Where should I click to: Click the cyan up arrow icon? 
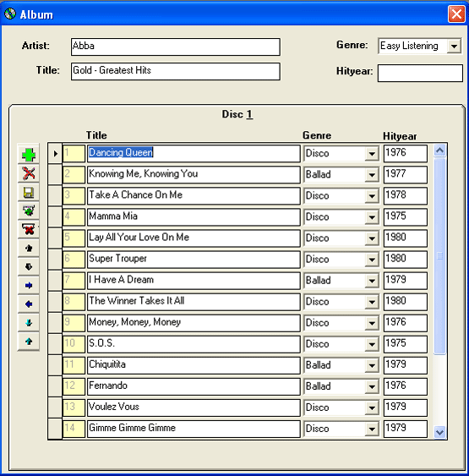point(29,342)
